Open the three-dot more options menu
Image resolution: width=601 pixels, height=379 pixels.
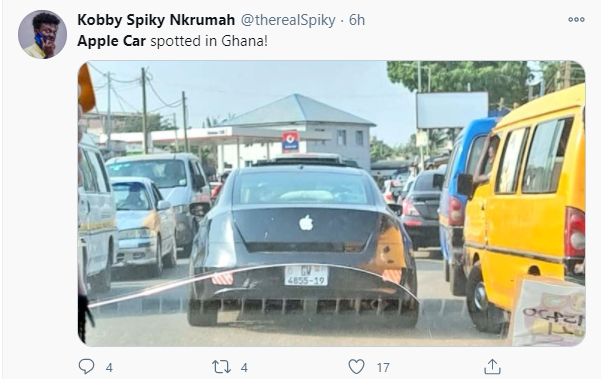tap(576, 19)
